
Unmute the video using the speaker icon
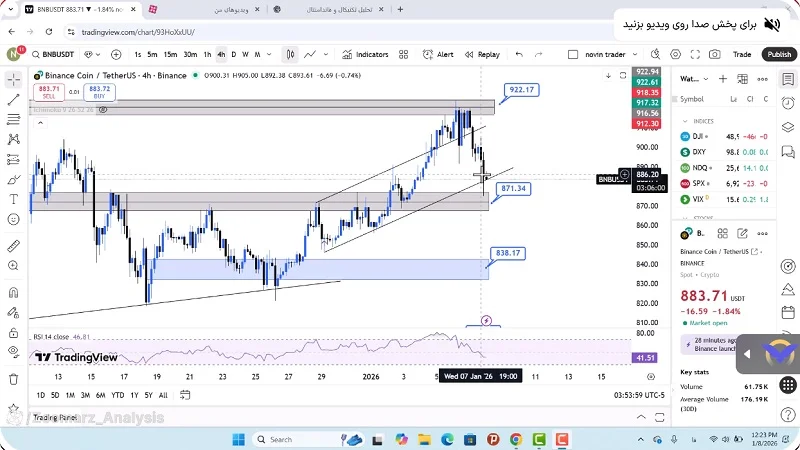click(x=773, y=24)
